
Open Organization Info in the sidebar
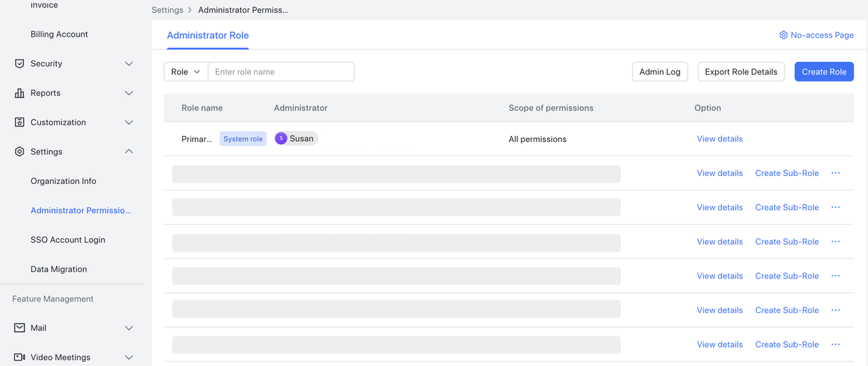click(63, 181)
